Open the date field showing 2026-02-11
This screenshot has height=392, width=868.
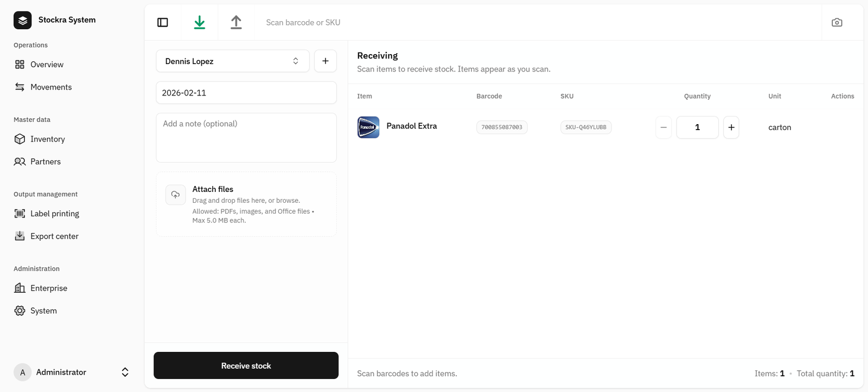coord(246,93)
